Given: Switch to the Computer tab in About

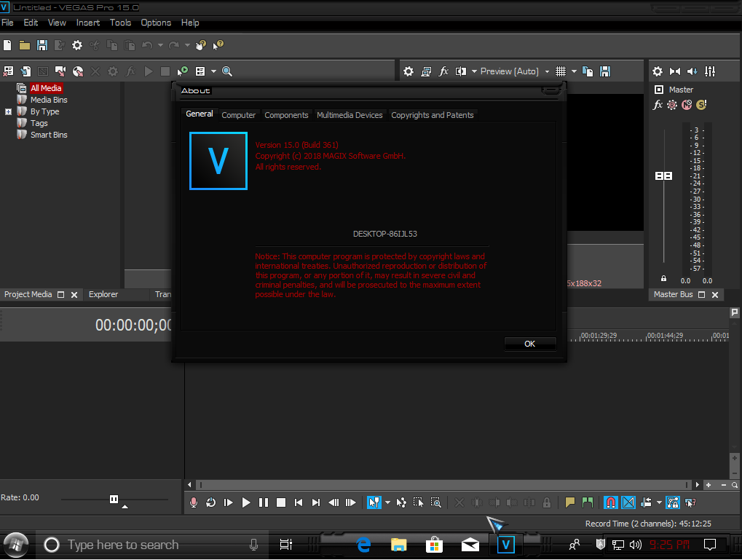Looking at the screenshot, I should coord(239,115).
